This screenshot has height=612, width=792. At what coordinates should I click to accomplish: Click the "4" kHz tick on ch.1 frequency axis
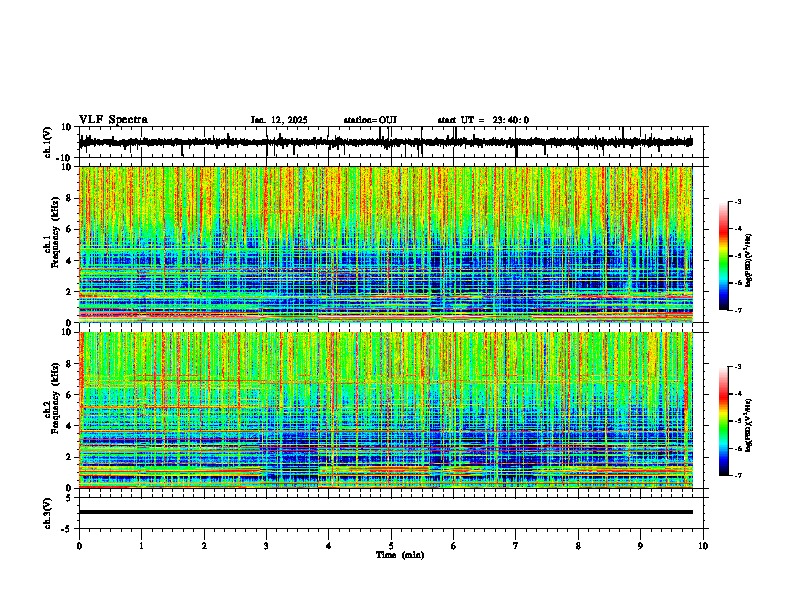[70, 261]
